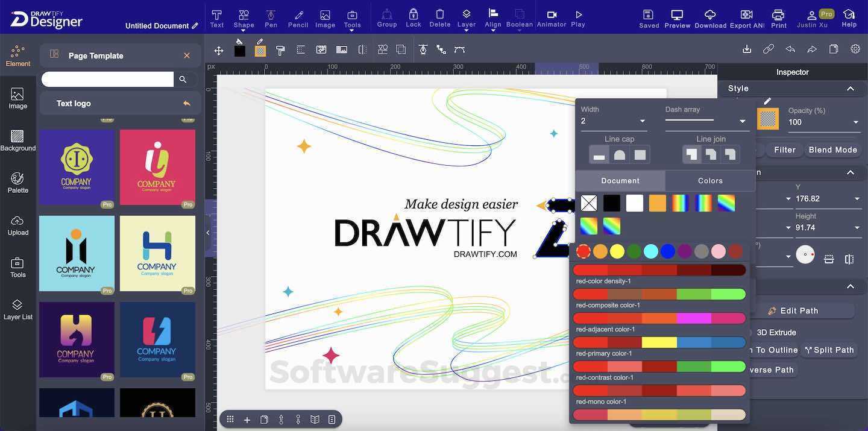
Task: Switch to the Colors tab
Action: click(x=709, y=180)
